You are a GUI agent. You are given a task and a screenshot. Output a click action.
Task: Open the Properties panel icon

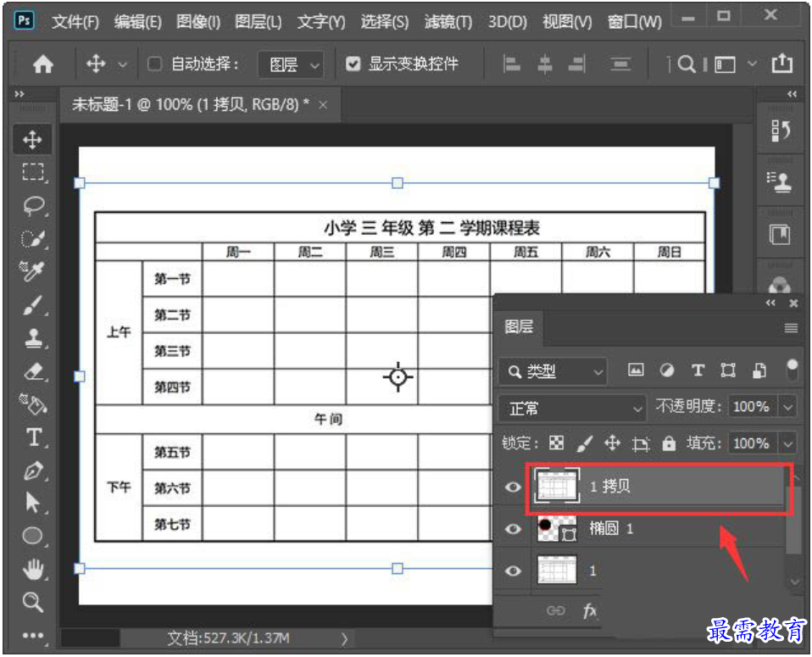pos(781,182)
